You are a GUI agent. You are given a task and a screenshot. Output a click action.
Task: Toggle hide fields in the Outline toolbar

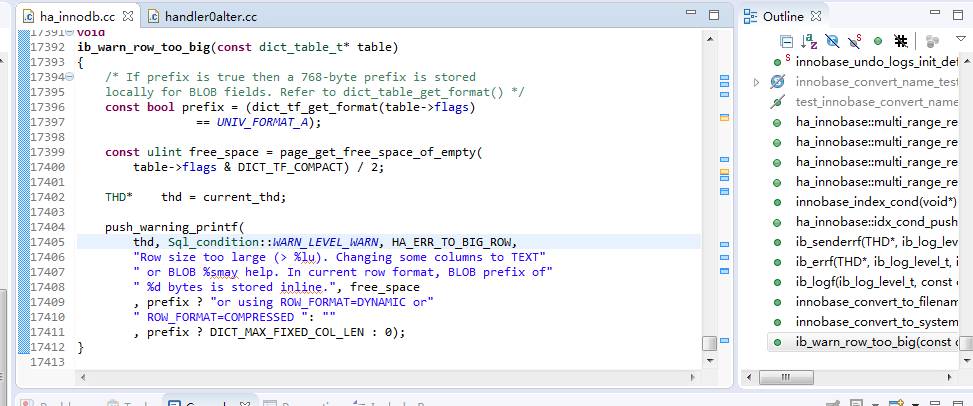tap(832, 42)
